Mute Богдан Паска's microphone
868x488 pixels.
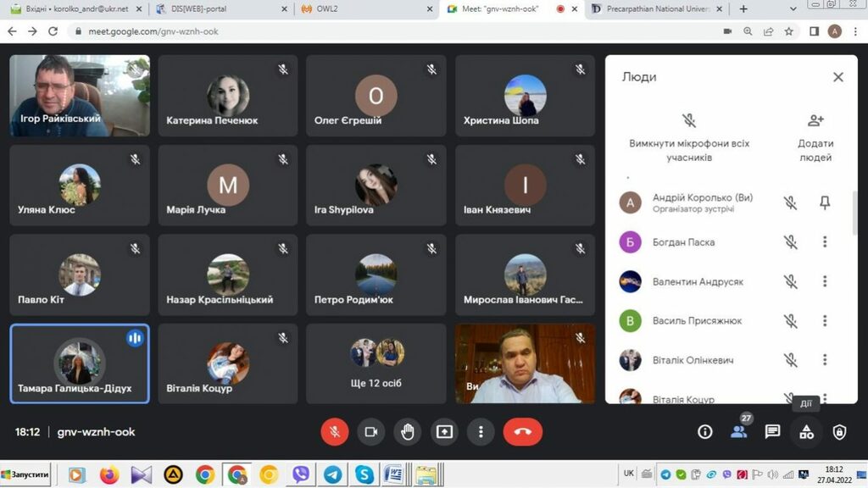coord(790,242)
